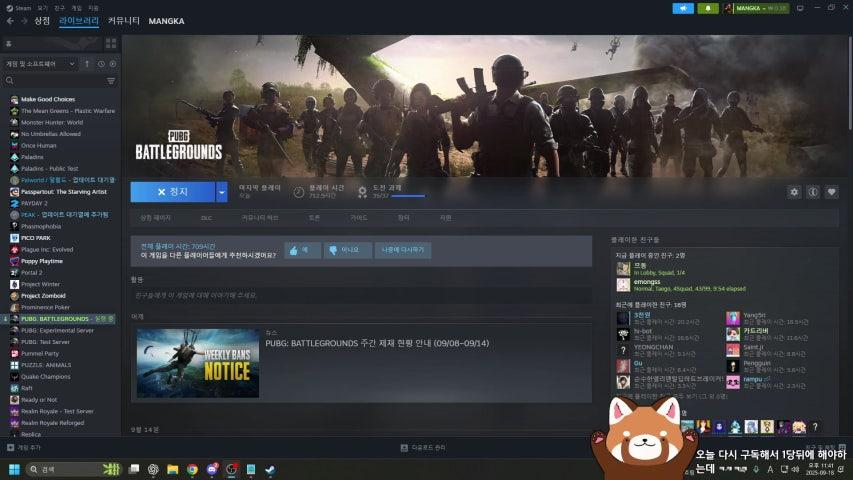Open the community hub tab
This screenshot has width=853, height=480.
(260, 218)
